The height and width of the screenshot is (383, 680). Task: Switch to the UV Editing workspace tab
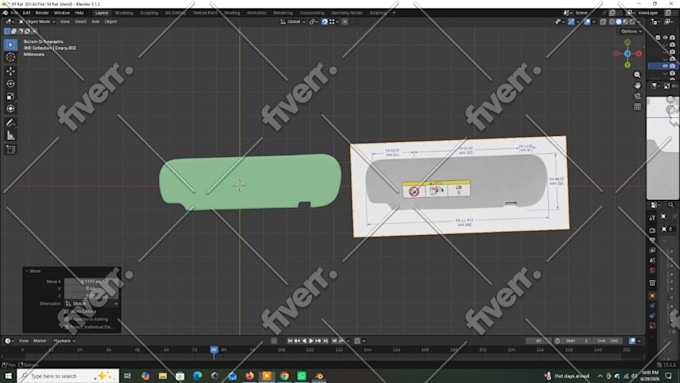click(x=175, y=13)
